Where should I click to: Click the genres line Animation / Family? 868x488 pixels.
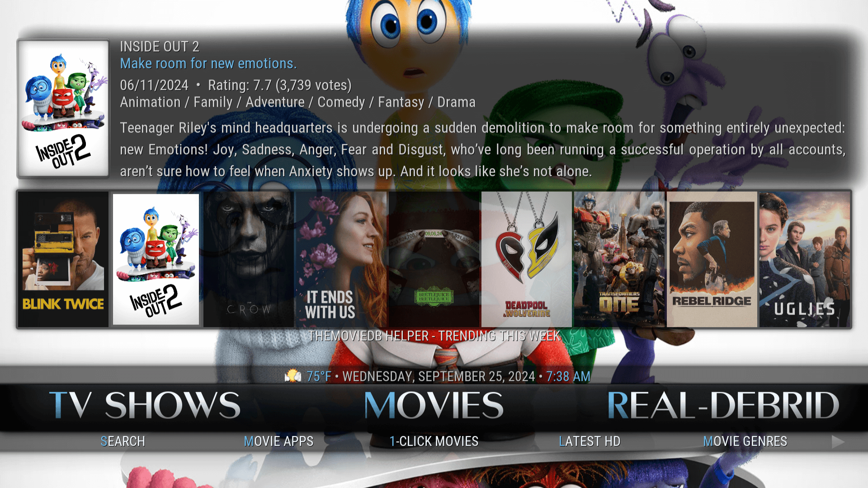click(297, 102)
